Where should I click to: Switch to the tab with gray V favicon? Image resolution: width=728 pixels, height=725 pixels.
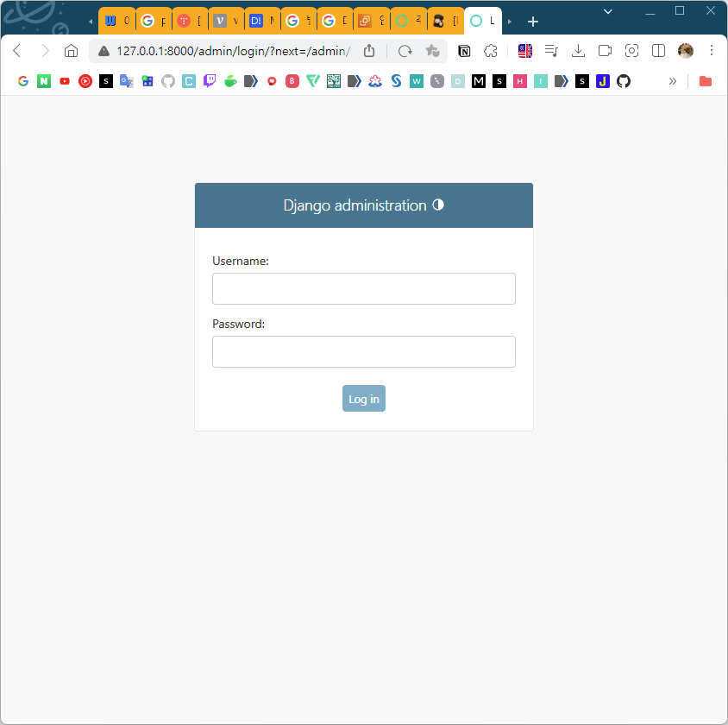point(227,21)
